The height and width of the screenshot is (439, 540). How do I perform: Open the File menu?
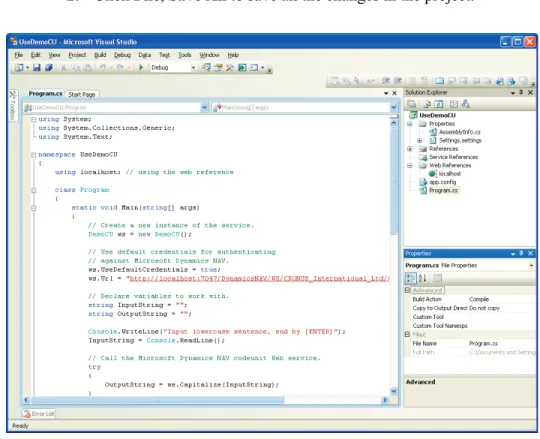pos(19,55)
